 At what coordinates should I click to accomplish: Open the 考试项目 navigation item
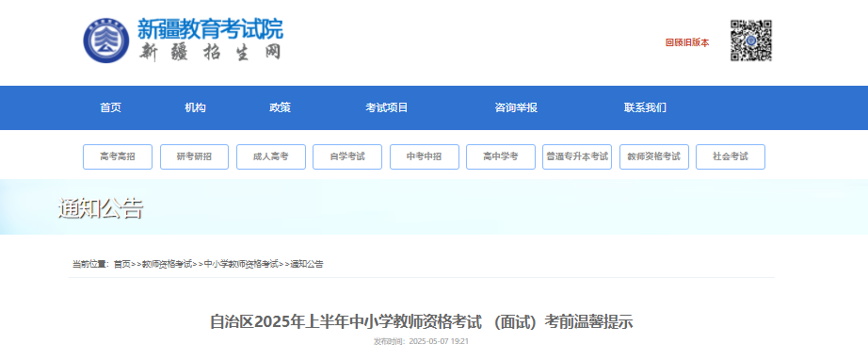point(386,108)
